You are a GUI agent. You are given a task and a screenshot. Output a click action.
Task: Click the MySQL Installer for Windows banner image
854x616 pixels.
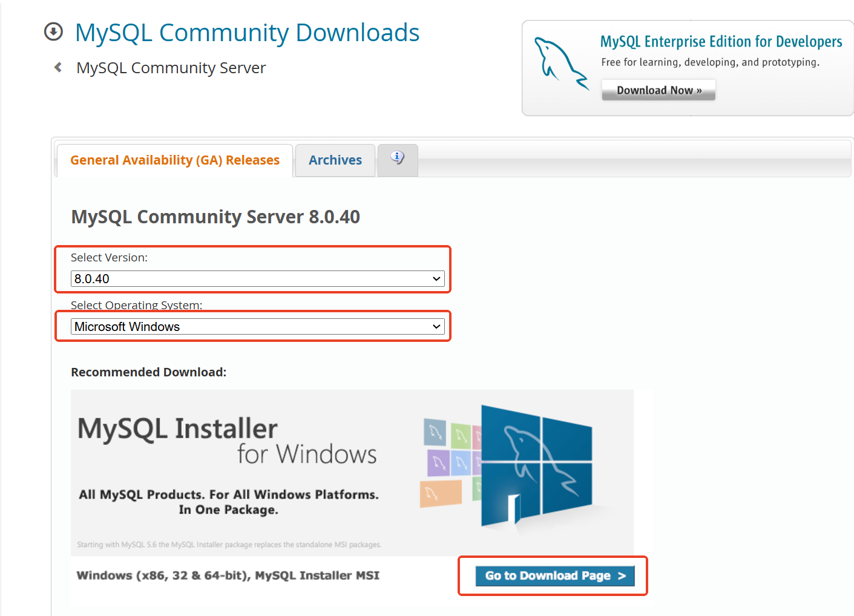pyautogui.click(x=352, y=473)
